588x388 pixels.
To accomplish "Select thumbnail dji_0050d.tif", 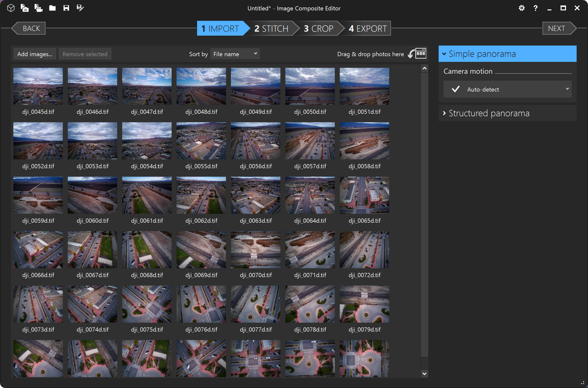I will point(310,86).
